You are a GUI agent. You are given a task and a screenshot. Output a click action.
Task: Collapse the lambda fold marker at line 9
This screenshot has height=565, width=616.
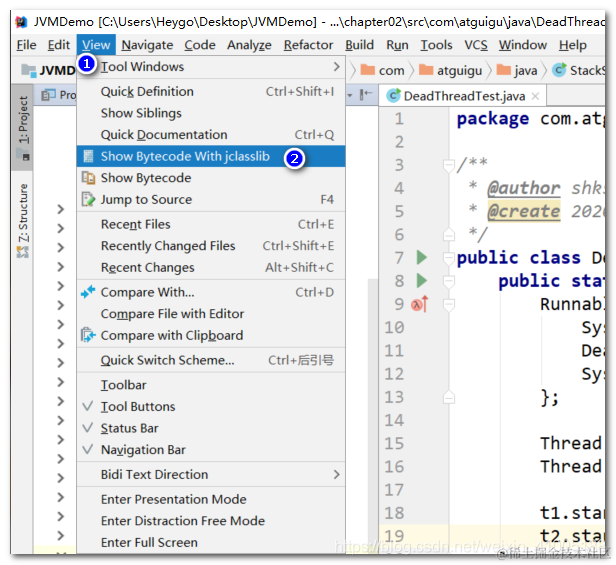coord(448,304)
